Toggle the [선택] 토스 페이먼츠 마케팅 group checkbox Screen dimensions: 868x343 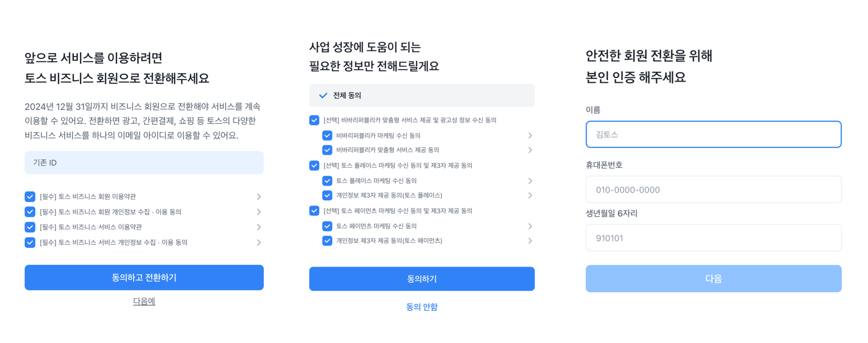point(314,210)
